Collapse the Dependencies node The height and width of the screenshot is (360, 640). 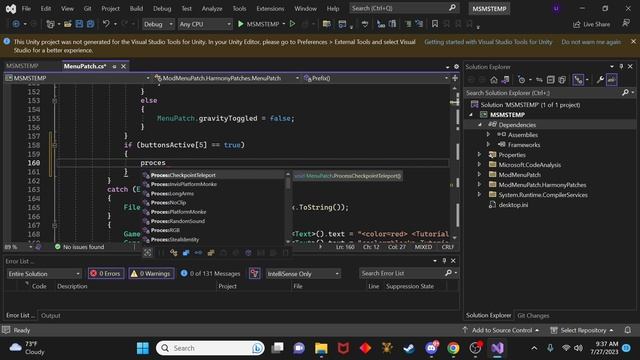pos(480,124)
